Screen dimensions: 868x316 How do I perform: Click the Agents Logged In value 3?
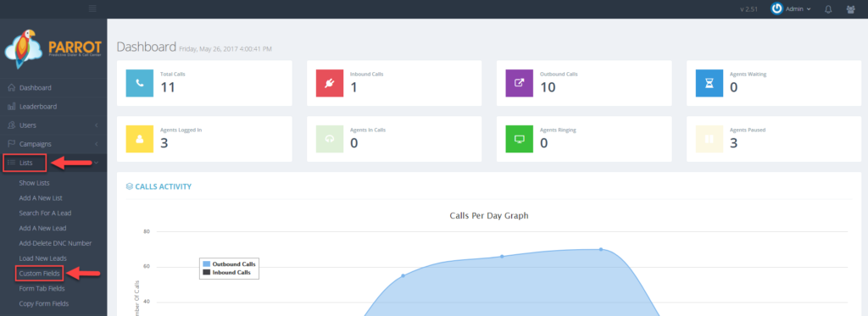tap(164, 143)
